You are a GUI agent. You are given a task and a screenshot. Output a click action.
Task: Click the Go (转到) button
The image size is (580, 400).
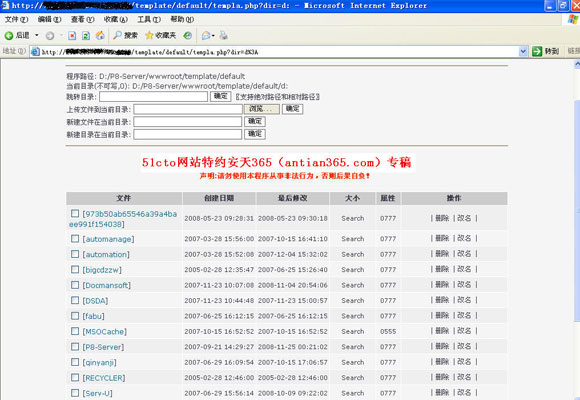pos(545,51)
